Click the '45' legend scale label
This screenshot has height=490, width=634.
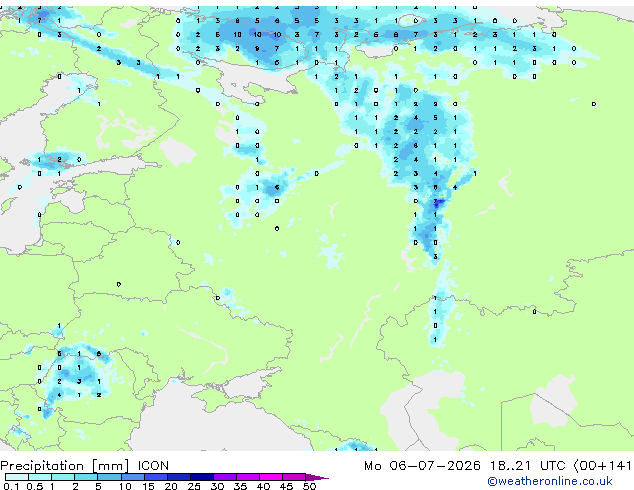coord(286,486)
